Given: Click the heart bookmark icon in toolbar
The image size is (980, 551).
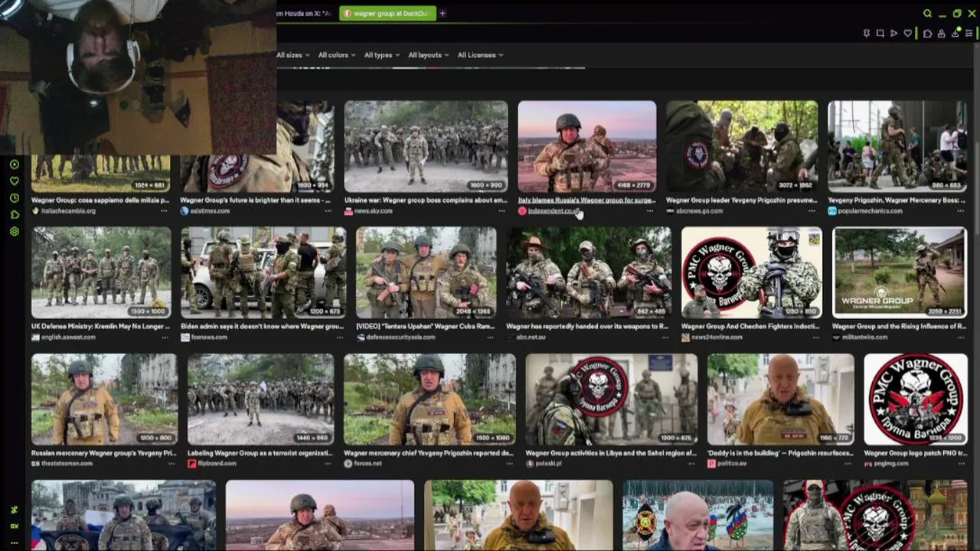Looking at the screenshot, I should point(908,34).
